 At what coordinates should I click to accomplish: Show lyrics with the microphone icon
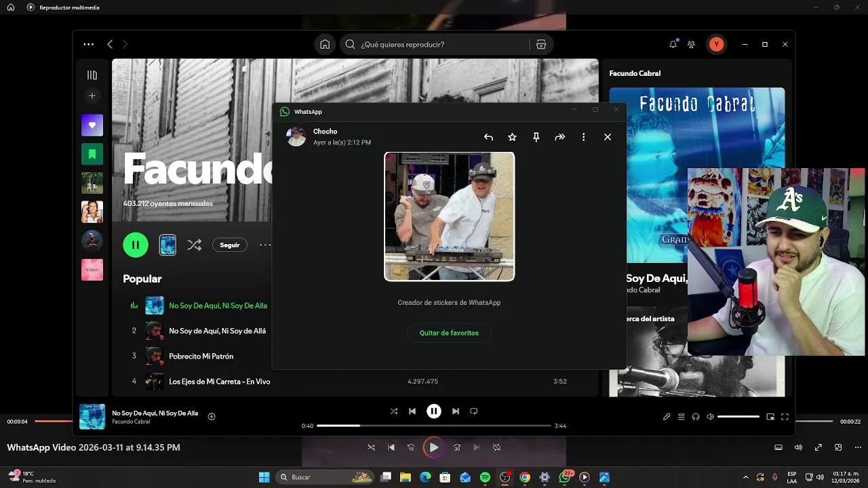pos(667,417)
